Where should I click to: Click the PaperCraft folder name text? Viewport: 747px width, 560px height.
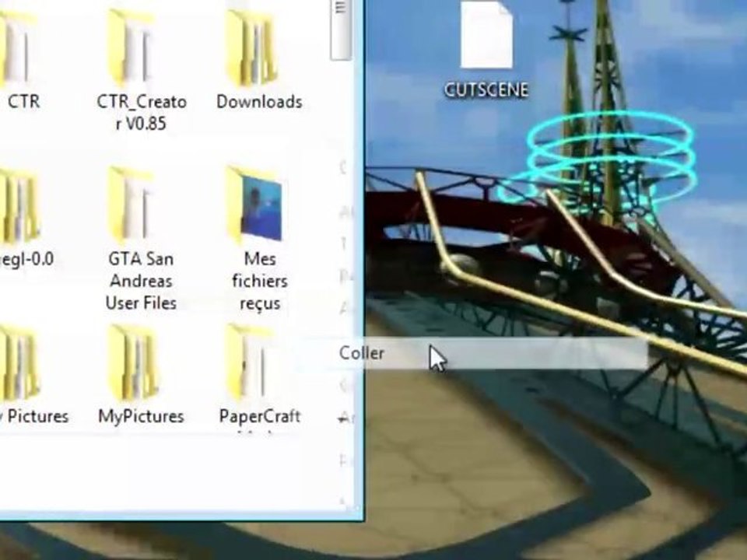point(260,416)
